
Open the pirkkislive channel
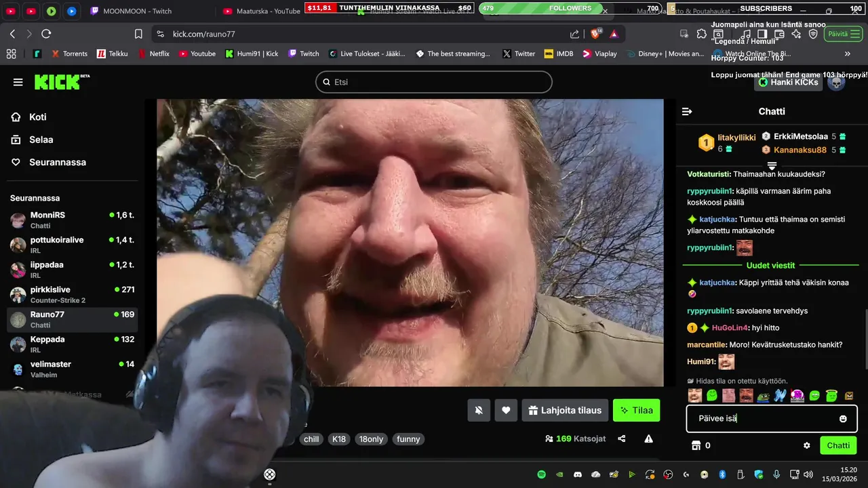click(x=73, y=294)
